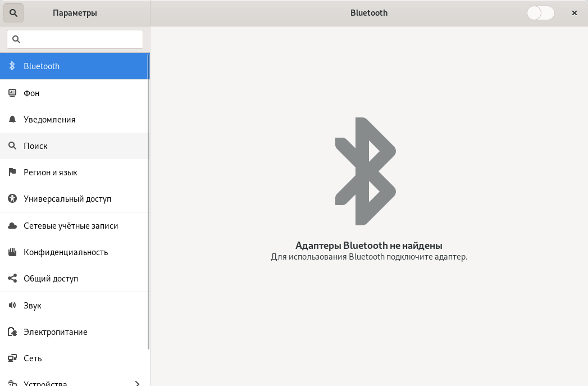Click the Bluetooth icon in sidebar

point(12,66)
